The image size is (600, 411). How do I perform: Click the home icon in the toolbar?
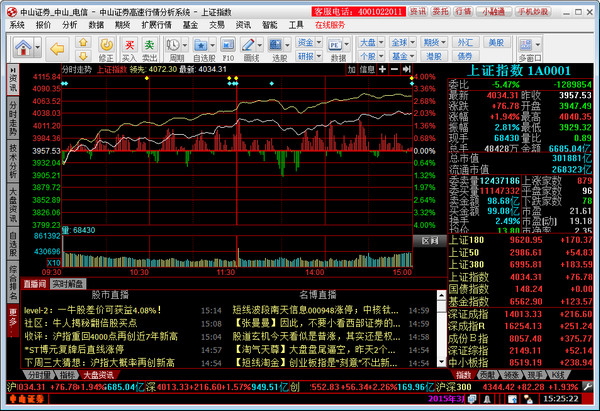pyautogui.click(x=20, y=48)
